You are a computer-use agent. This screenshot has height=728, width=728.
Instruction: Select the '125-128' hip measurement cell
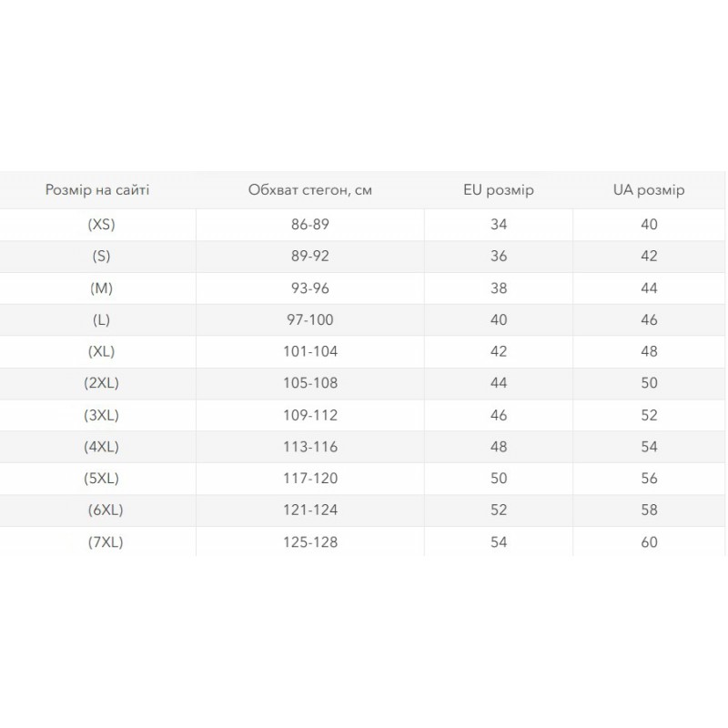tap(310, 542)
